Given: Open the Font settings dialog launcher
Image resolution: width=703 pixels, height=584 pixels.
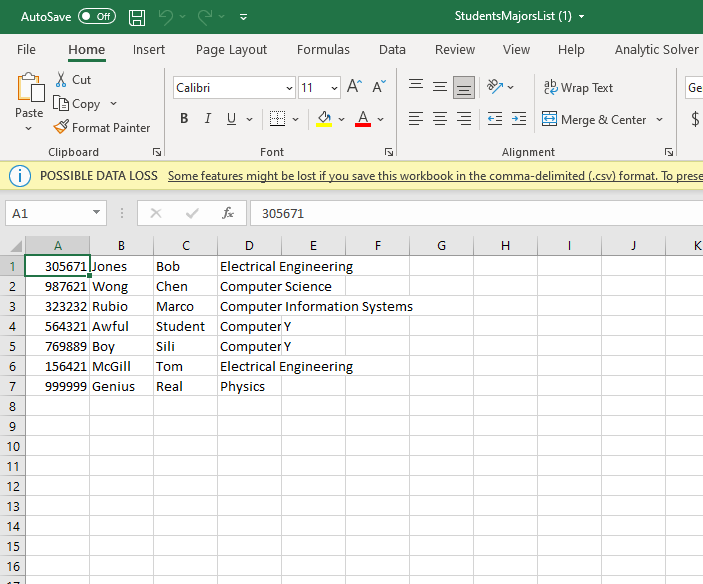Looking at the screenshot, I should [389, 152].
